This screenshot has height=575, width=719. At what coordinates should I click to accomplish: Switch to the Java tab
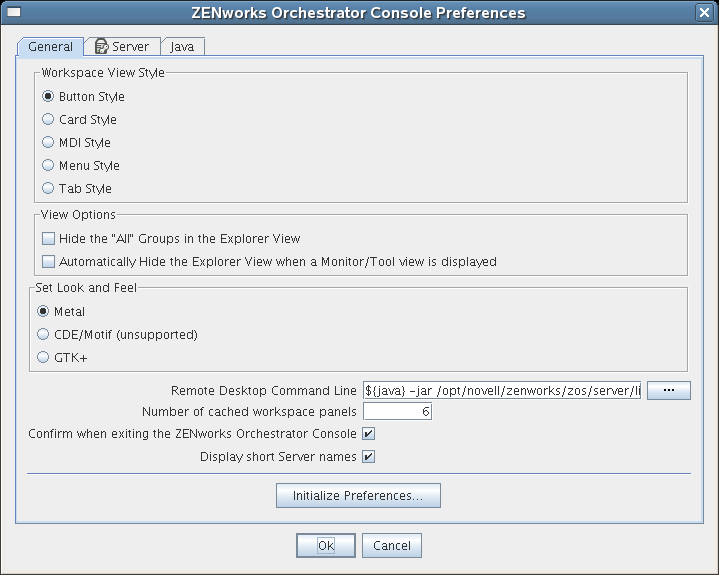point(182,47)
